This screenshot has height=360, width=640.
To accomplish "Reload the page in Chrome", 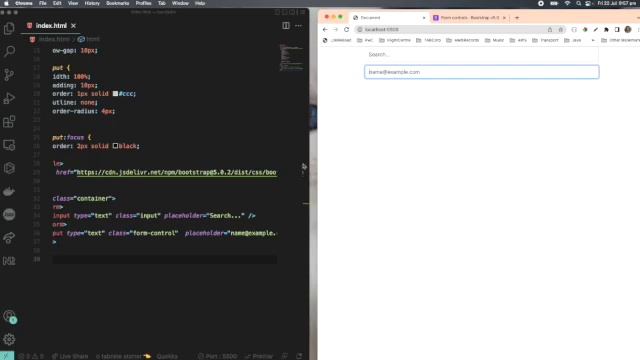I will [x=346, y=29].
